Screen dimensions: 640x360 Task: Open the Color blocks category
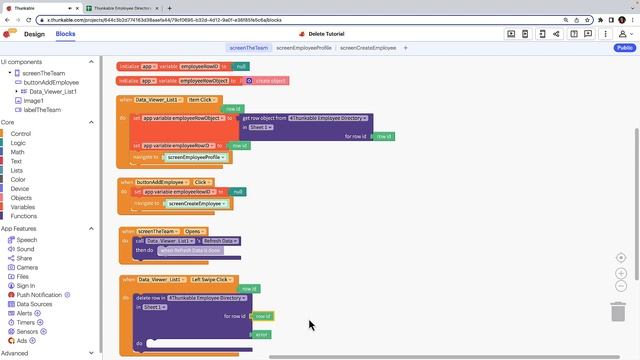tap(18, 180)
